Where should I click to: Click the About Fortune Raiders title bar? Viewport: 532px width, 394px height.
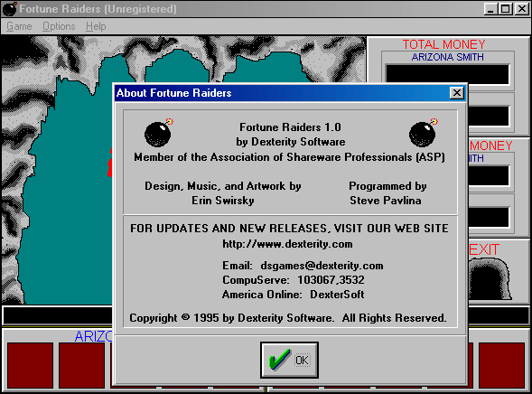pyautogui.click(x=282, y=93)
